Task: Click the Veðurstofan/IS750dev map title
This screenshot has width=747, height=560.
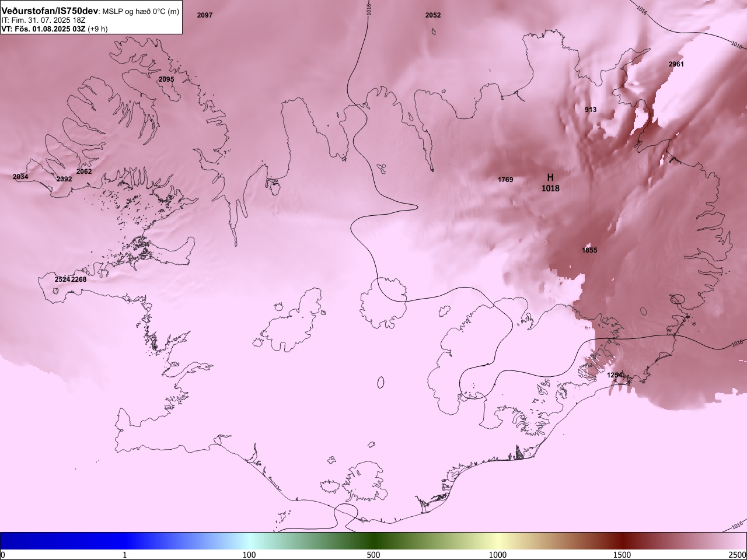Action: point(50,11)
